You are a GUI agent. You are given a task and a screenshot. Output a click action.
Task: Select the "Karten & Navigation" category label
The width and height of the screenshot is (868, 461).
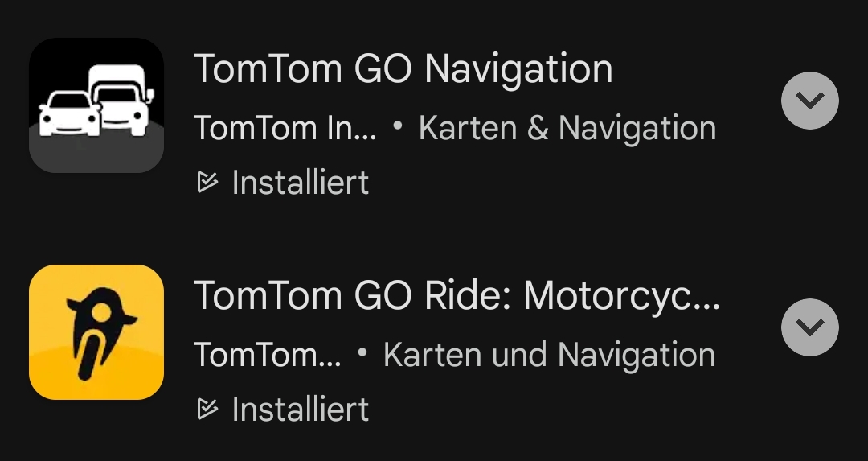(x=567, y=129)
